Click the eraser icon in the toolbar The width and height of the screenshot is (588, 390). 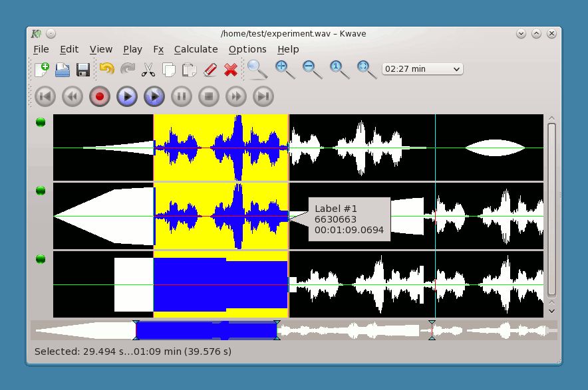pos(210,69)
